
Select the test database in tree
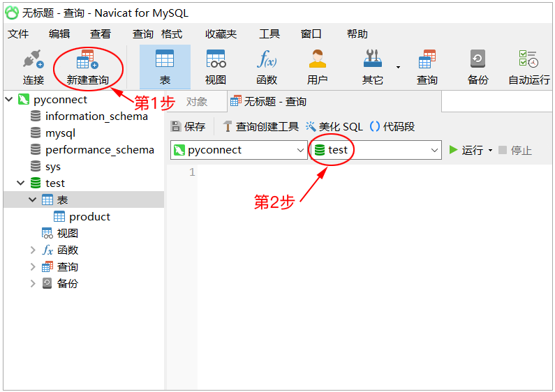point(55,183)
